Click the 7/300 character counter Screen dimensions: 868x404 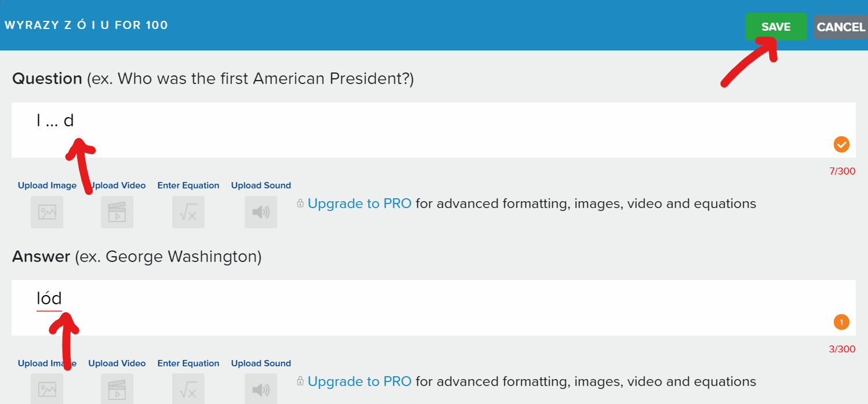coord(842,172)
